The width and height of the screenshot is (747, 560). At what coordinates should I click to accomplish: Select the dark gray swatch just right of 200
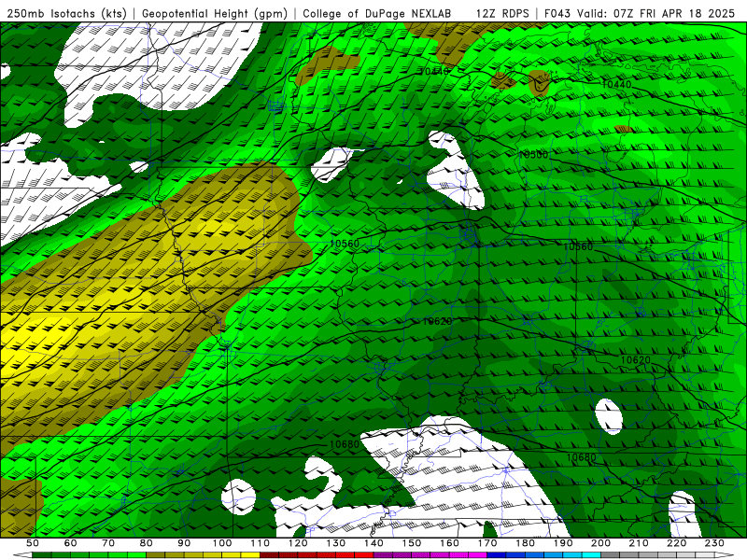click(x=611, y=555)
